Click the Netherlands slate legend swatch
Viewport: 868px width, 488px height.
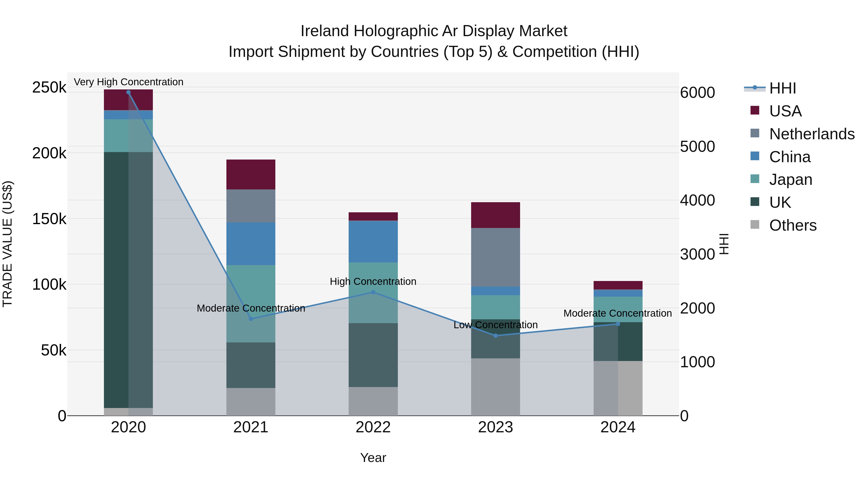tap(755, 133)
